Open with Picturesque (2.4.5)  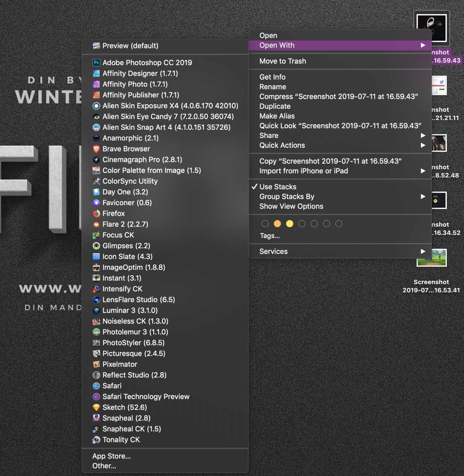(x=165, y=353)
